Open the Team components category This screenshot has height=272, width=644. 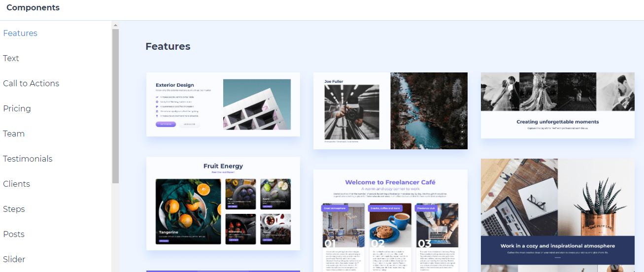(x=14, y=134)
